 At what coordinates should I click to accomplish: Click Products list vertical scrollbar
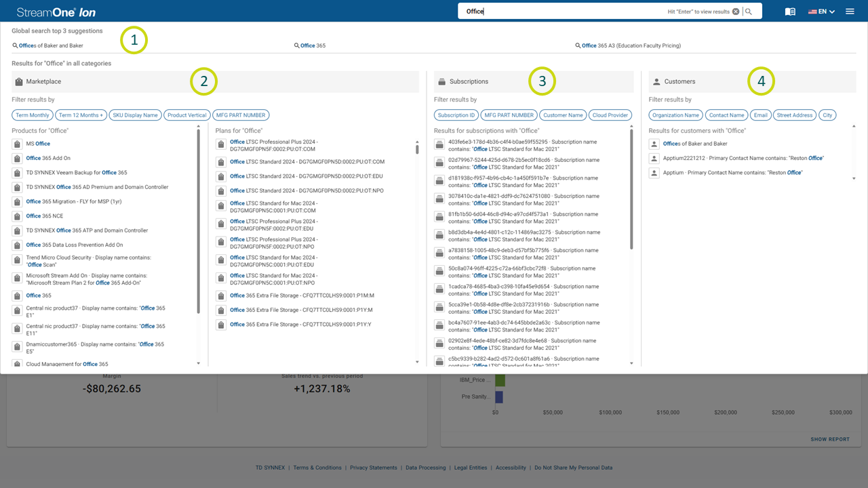pos(199,220)
